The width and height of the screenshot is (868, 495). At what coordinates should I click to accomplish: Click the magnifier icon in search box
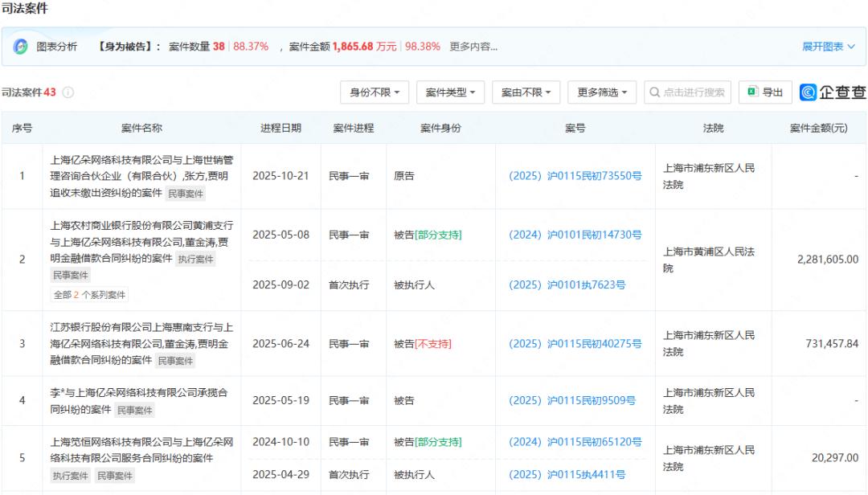[x=655, y=92]
